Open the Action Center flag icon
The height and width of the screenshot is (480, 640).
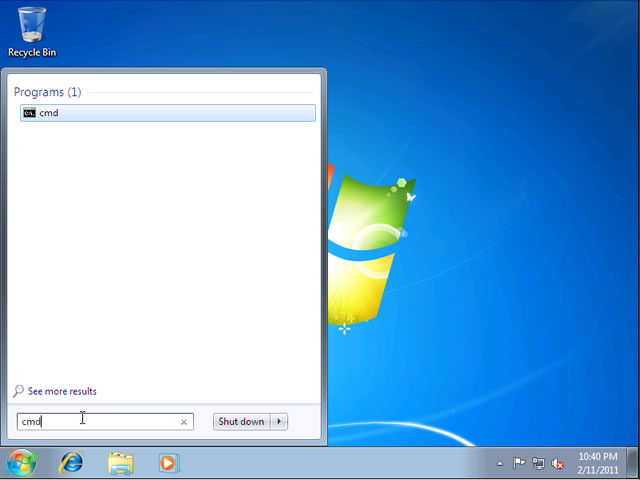519,463
